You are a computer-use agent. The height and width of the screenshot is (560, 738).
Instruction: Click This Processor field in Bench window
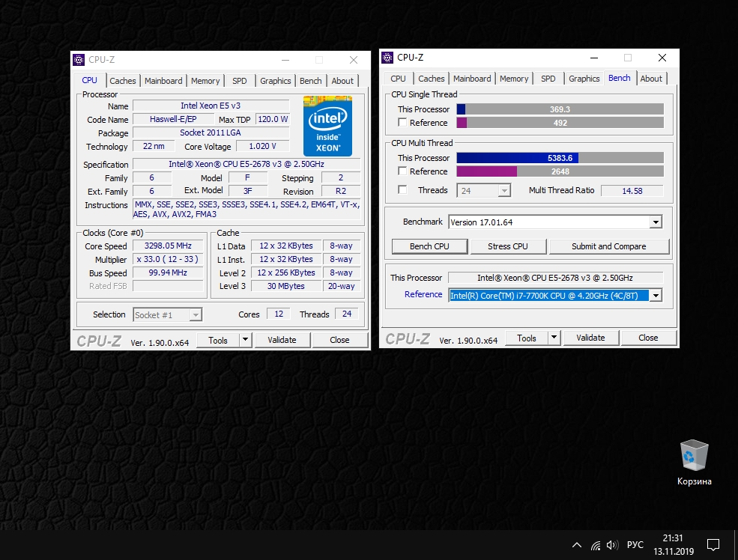[555, 278]
